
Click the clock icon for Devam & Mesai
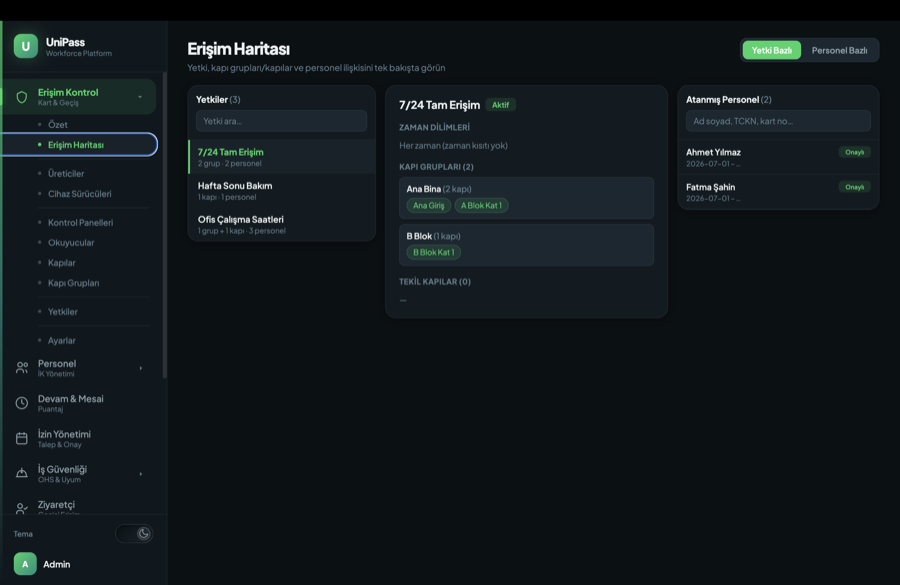[22, 403]
